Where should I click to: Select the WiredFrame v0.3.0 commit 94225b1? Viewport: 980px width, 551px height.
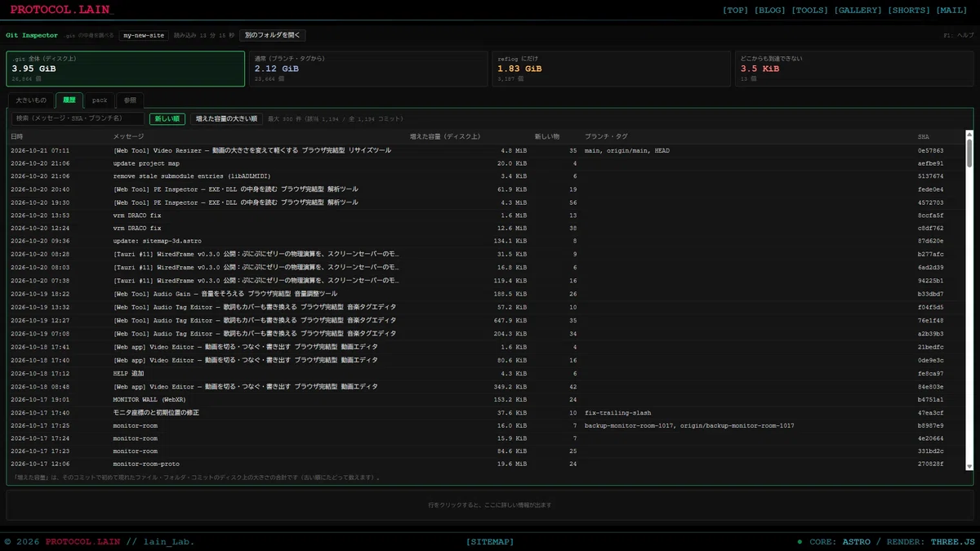486,280
